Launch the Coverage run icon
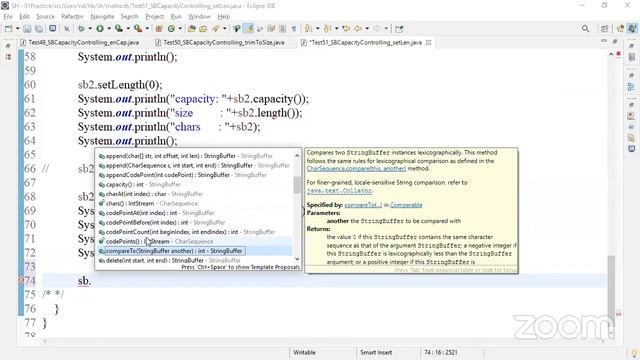 tap(119, 29)
